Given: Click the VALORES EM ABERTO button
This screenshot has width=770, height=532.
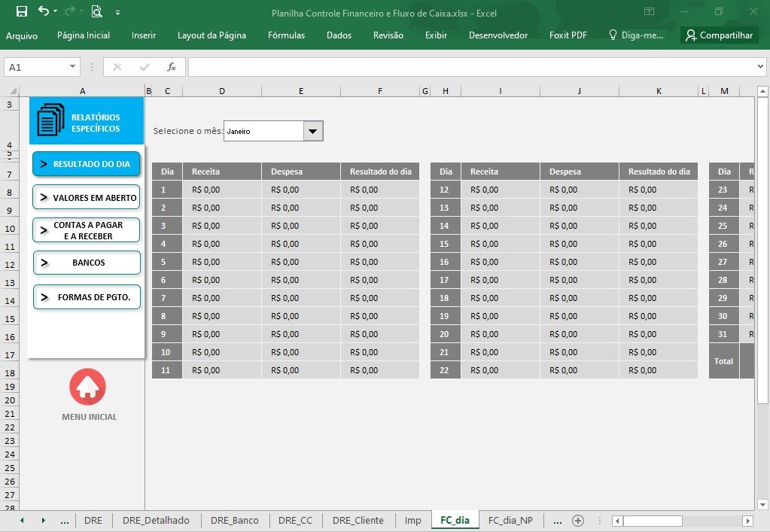Looking at the screenshot, I should (87, 197).
